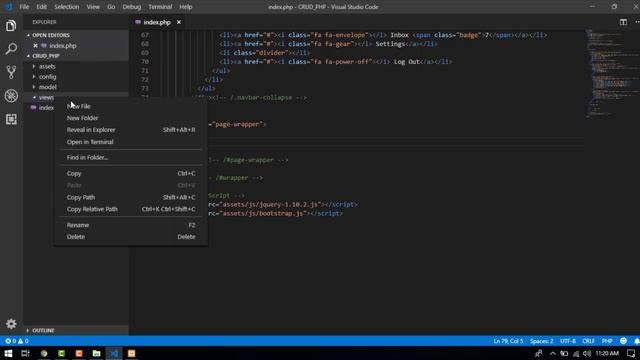
Task: Click the volume icon in system tray
Action: click(x=587, y=353)
